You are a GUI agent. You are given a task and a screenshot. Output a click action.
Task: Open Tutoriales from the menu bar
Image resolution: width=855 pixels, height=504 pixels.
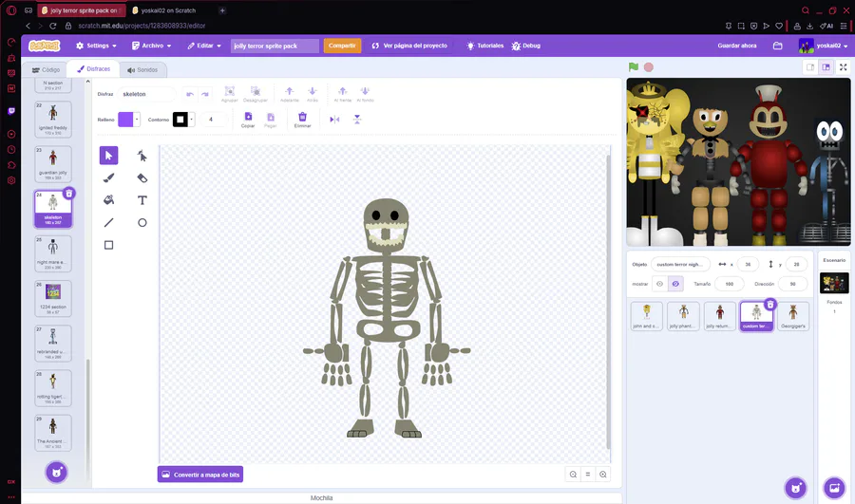tap(484, 46)
